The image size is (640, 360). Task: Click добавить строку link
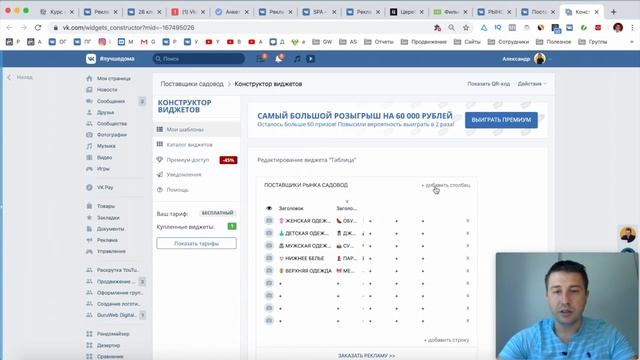447,340
